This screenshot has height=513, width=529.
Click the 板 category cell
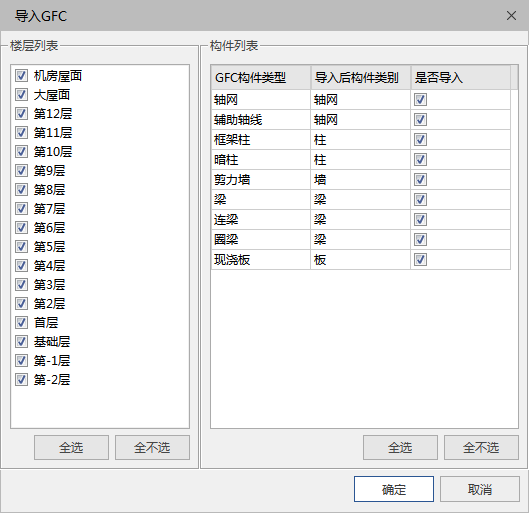360,260
